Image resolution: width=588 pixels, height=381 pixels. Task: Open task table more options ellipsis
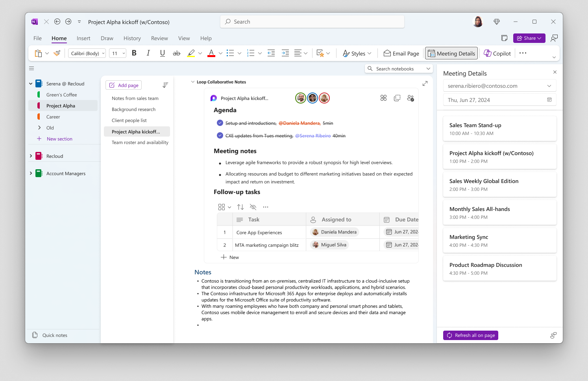[266, 207]
